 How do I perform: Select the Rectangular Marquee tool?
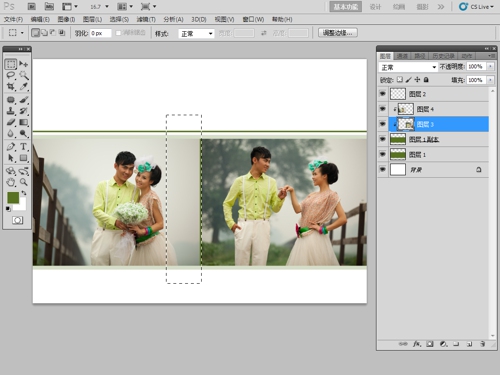pos(11,64)
